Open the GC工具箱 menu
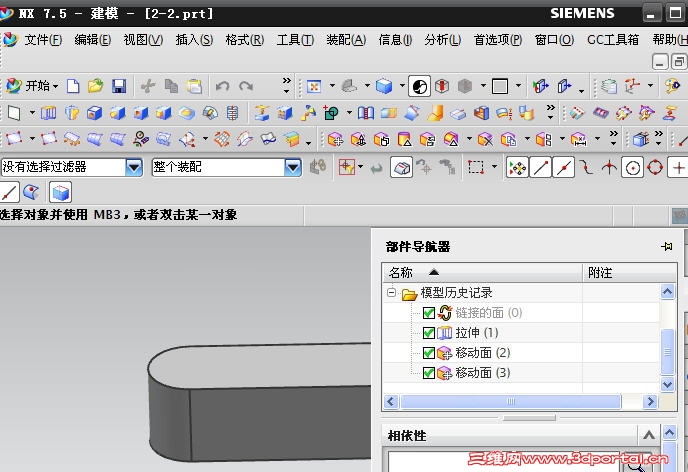This screenshot has height=472, width=688. point(613,40)
